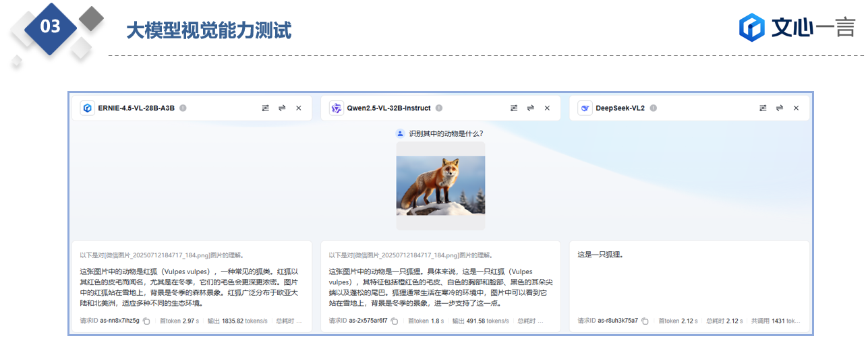Click the switch-model icon for Qwen2.5-VL-32B-Instruct
This screenshot has width=868, height=355.
(x=531, y=108)
